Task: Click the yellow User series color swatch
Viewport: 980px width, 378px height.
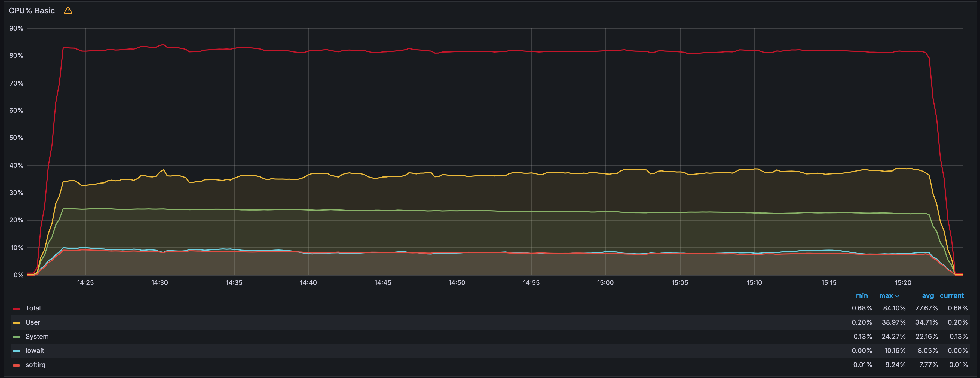Action: pyautogui.click(x=16, y=322)
